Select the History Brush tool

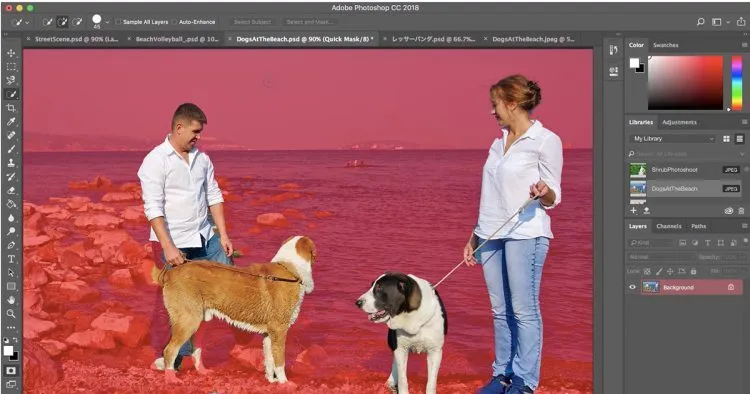[x=11, y=176]
